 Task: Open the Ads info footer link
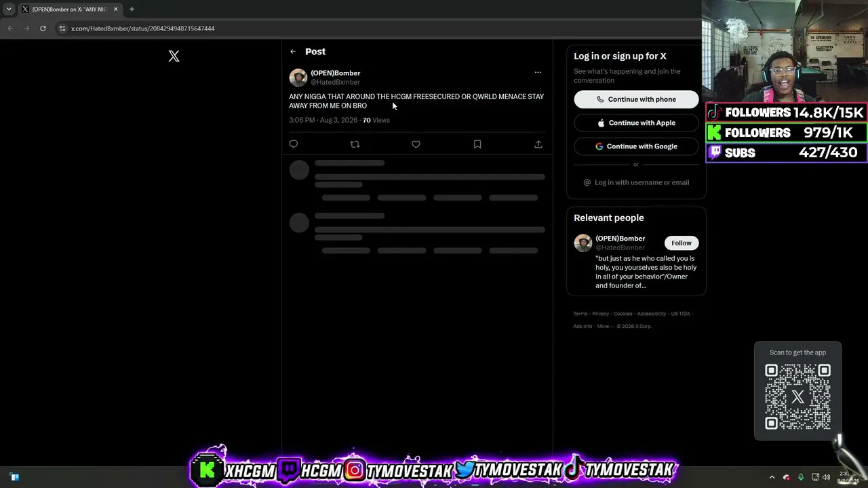click(x=583, y=326)
